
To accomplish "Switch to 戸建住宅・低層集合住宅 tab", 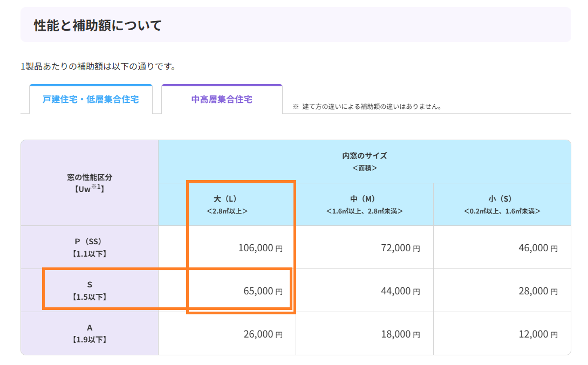I will (x=91, y=99).
